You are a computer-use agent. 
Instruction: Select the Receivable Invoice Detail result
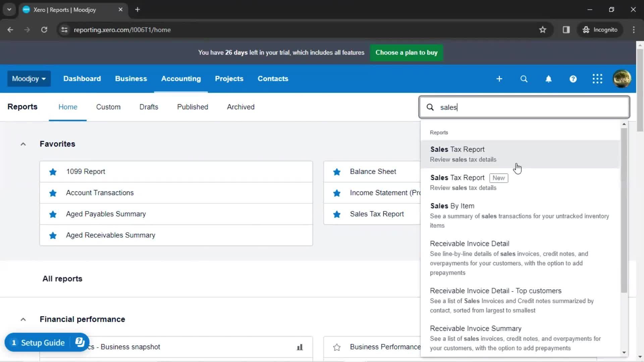520,258
